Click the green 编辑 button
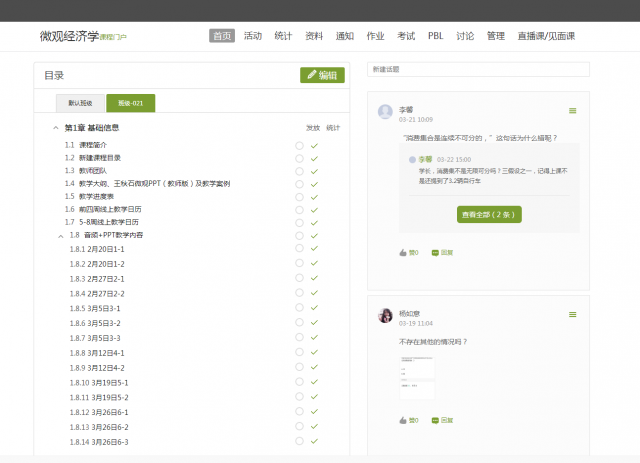Screen dimensions: 640x463 [322, 75]
